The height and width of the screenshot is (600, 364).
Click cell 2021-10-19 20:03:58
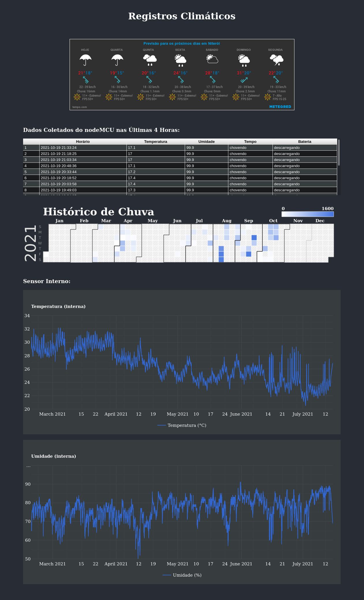click(83, 184)
